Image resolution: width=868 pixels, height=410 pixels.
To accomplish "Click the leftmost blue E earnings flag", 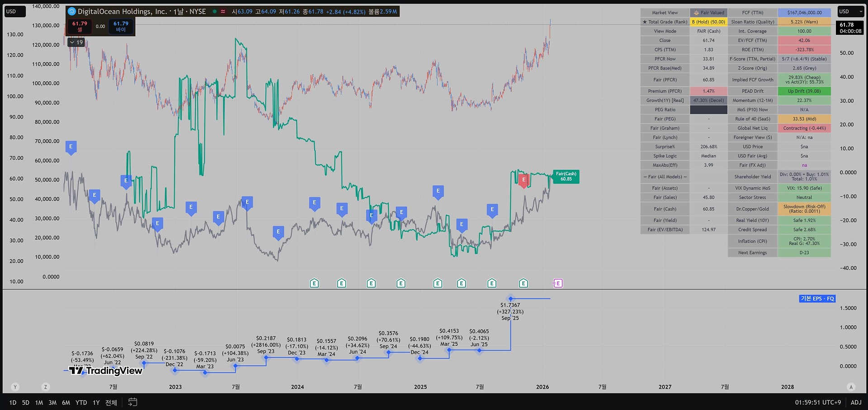I will point(71,147).
